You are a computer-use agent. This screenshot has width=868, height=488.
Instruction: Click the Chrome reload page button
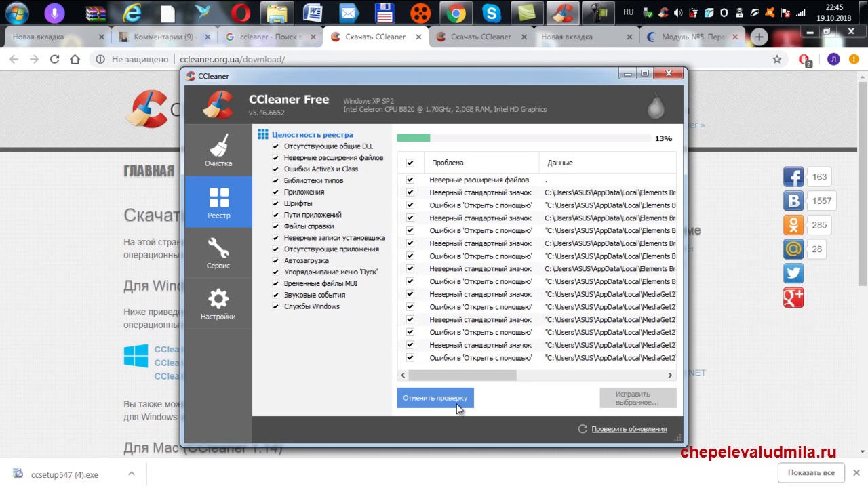point(55,60)
